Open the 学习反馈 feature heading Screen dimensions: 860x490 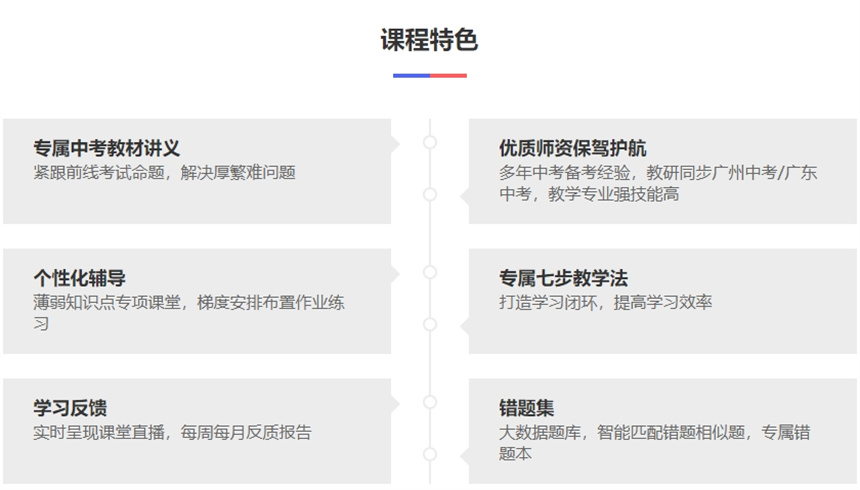71,408
